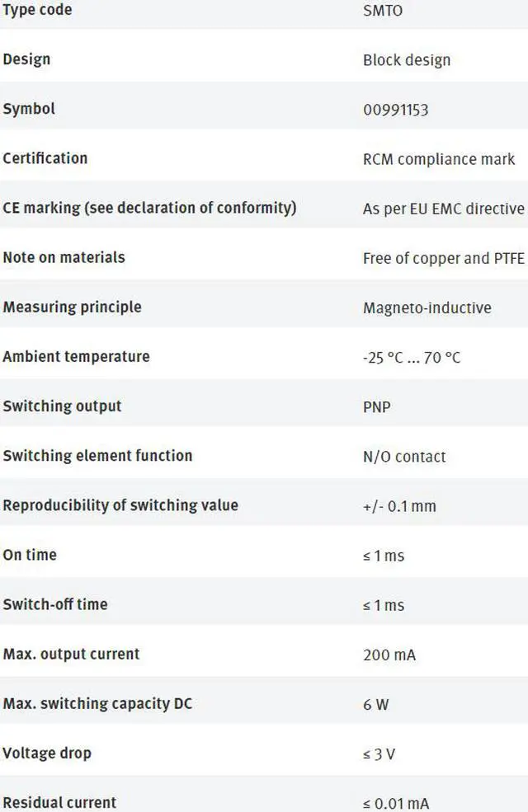The image size is (528, 812).
Task: Select the Reproducibility of switching value label
Action: 120,505
